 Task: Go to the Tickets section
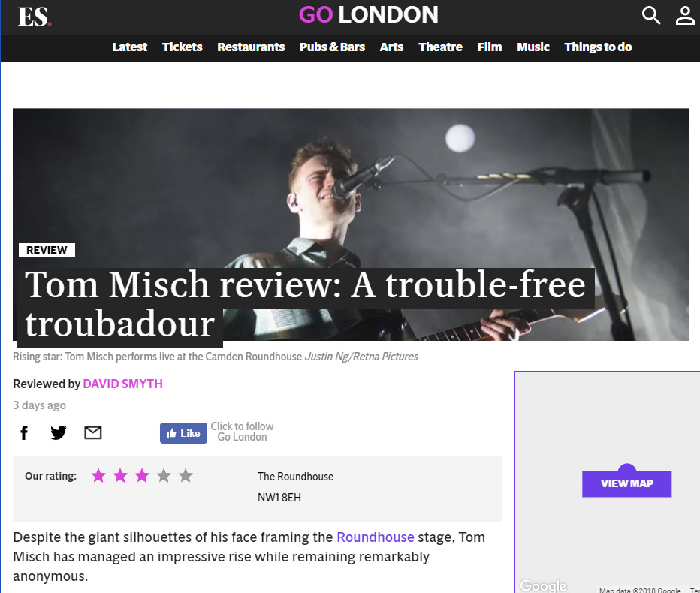(183, 47)
